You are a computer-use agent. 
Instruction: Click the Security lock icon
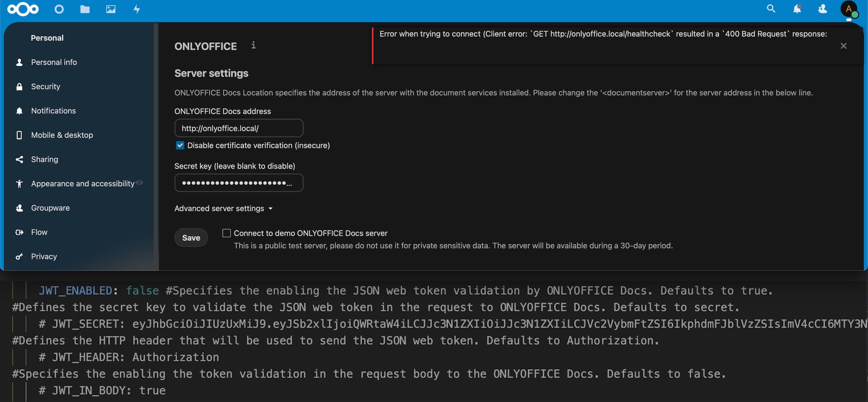click(19, 87)
